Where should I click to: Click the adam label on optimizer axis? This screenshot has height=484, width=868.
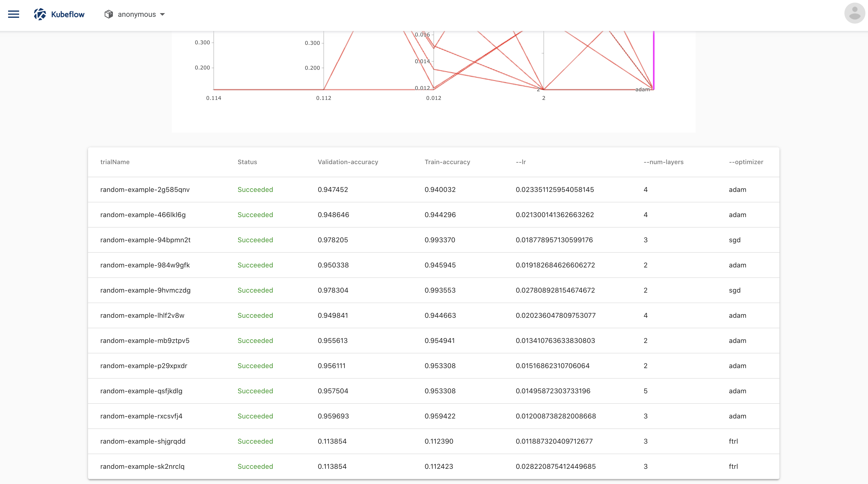click(642, 89)
